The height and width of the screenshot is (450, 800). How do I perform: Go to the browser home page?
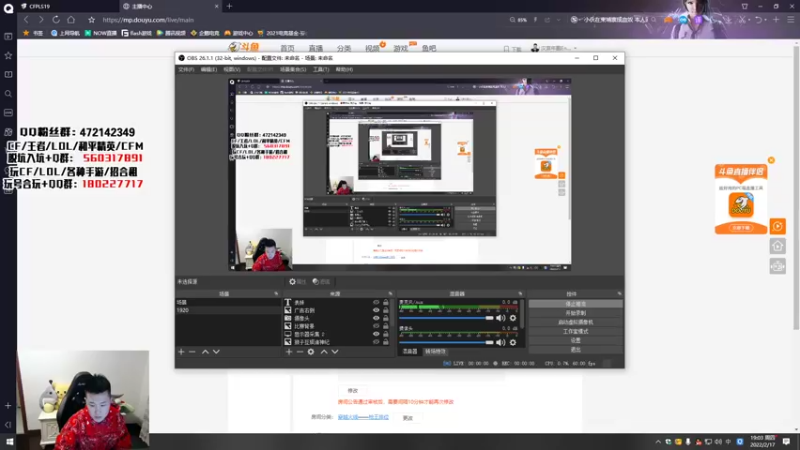(x=71, y=20)
